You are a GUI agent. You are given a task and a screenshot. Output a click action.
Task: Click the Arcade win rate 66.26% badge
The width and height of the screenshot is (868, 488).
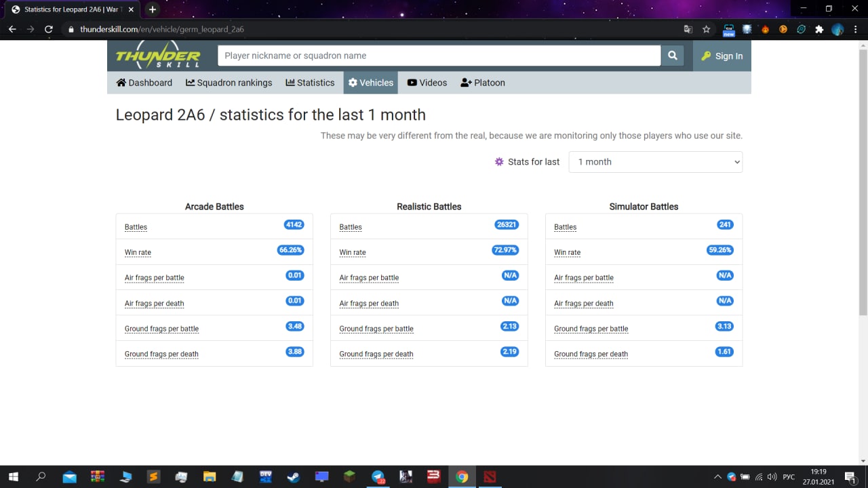coord(290,250)
